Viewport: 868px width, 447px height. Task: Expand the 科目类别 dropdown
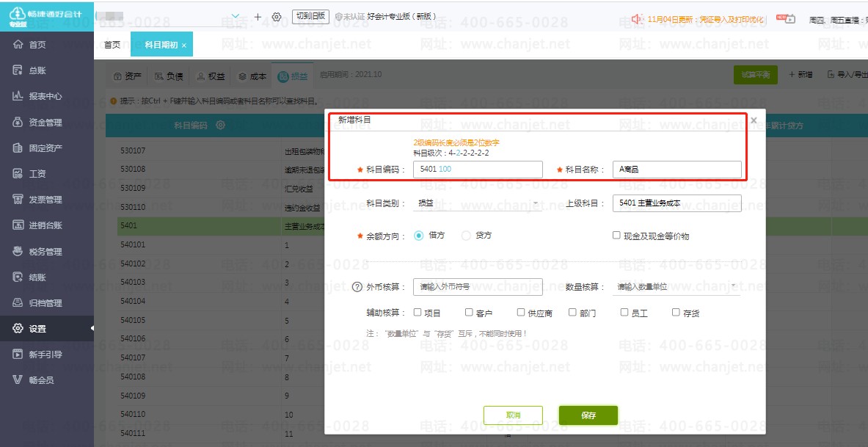click(478, 203)
